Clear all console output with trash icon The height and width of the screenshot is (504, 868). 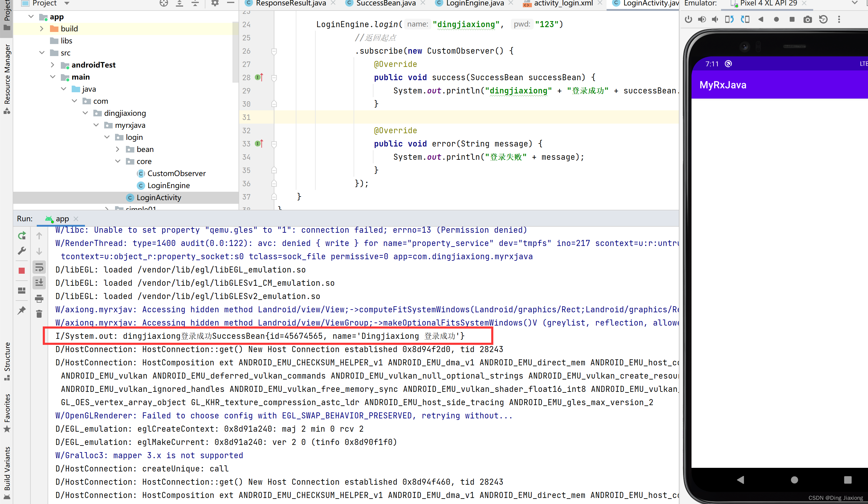click(x=39, y=314)
